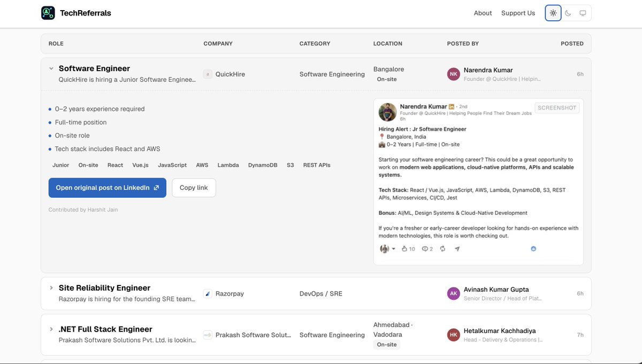
Task: Click the blue reaction icon in screenshot
Action: (x=533, y=249)
